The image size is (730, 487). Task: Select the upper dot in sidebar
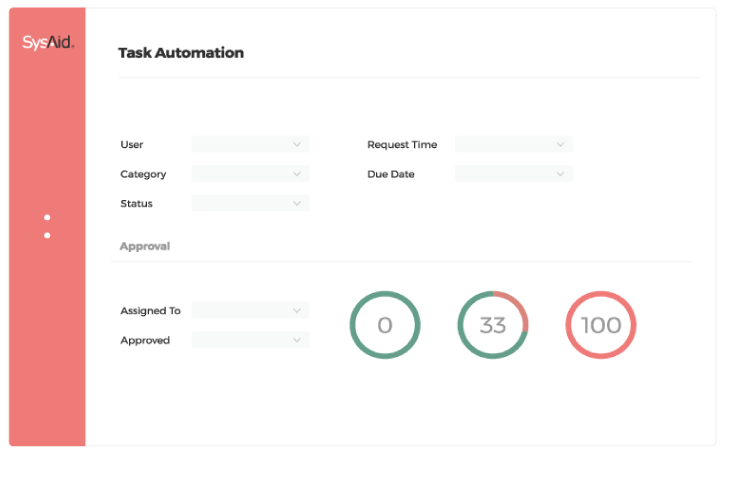47,217
